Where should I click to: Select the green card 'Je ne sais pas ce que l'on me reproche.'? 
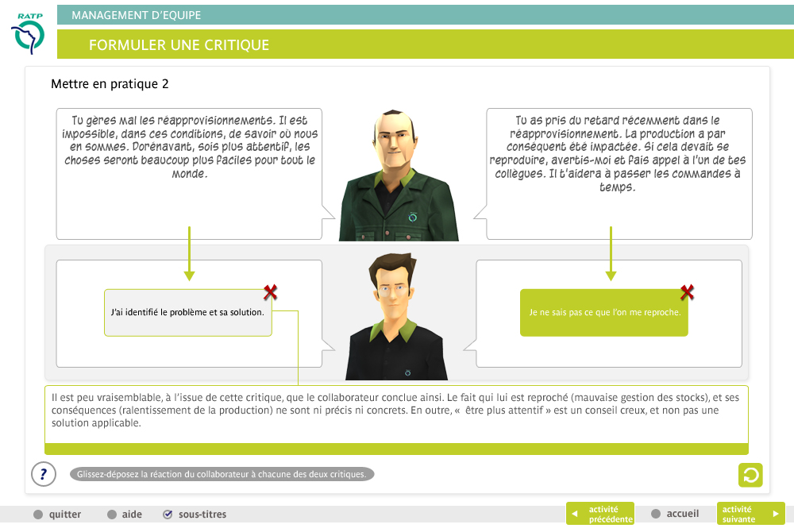(604, 313)
